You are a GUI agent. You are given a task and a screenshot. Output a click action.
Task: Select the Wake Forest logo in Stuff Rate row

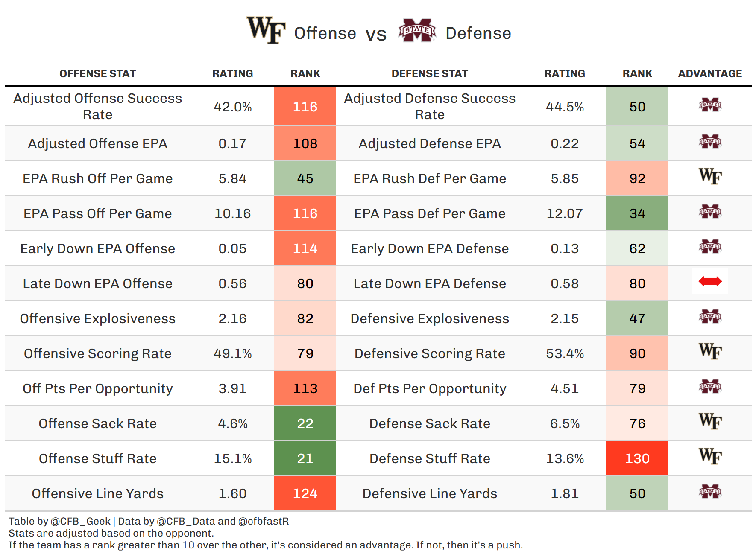pyautogui.click(x=710, y=456)
